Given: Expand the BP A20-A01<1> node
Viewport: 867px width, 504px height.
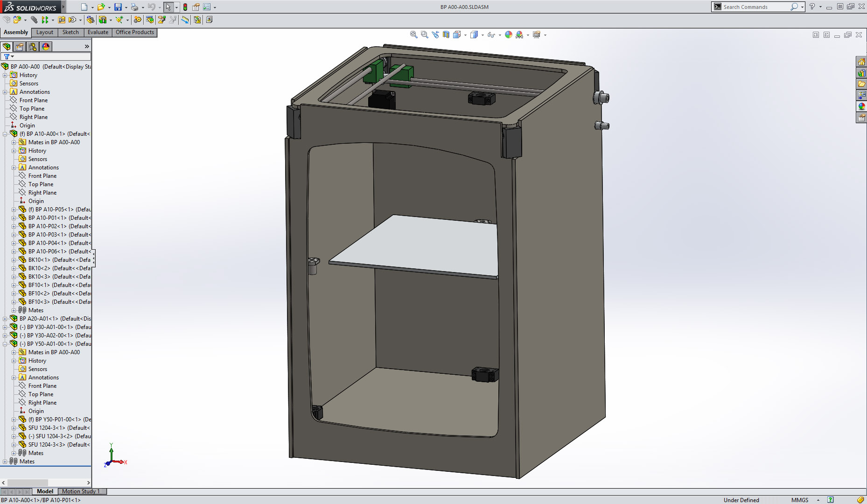Looking at the screenshot, I should (x=5, y=319).
